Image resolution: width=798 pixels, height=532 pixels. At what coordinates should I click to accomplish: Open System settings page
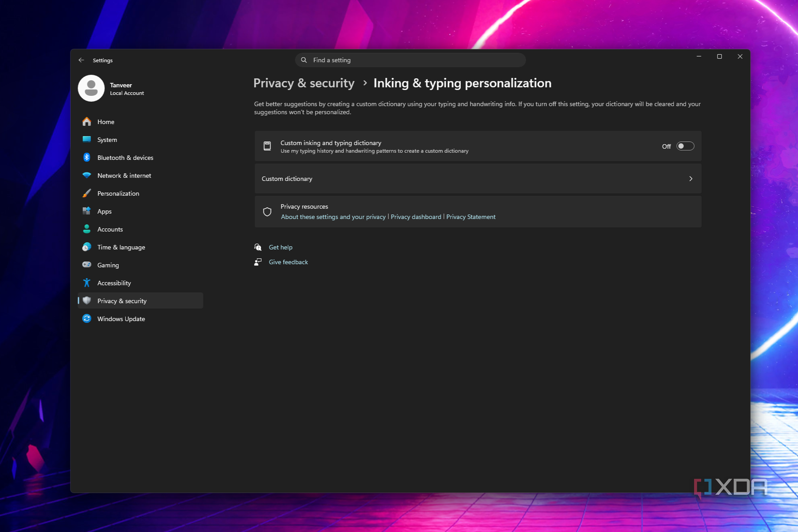(140, 139)
